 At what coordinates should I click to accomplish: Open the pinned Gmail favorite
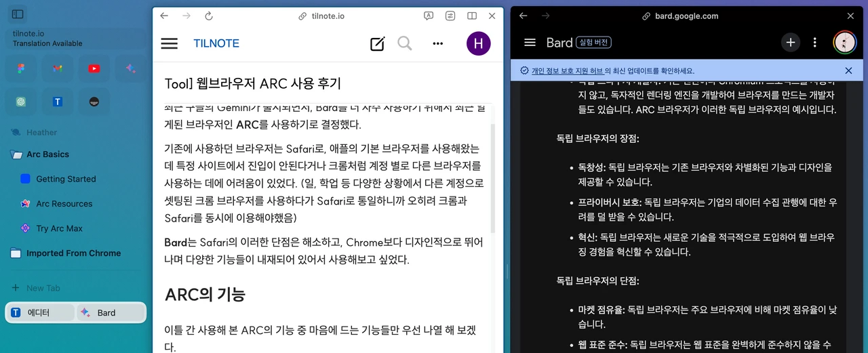pyautogui.click(x=58, y=68)
